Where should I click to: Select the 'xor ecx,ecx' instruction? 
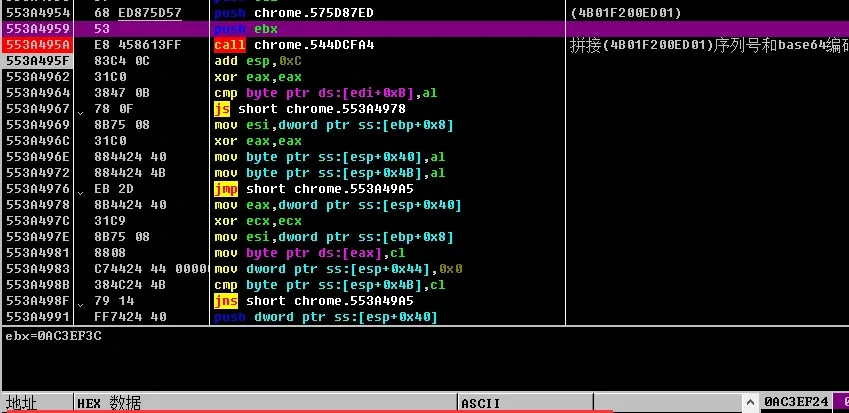click(258, 221)
